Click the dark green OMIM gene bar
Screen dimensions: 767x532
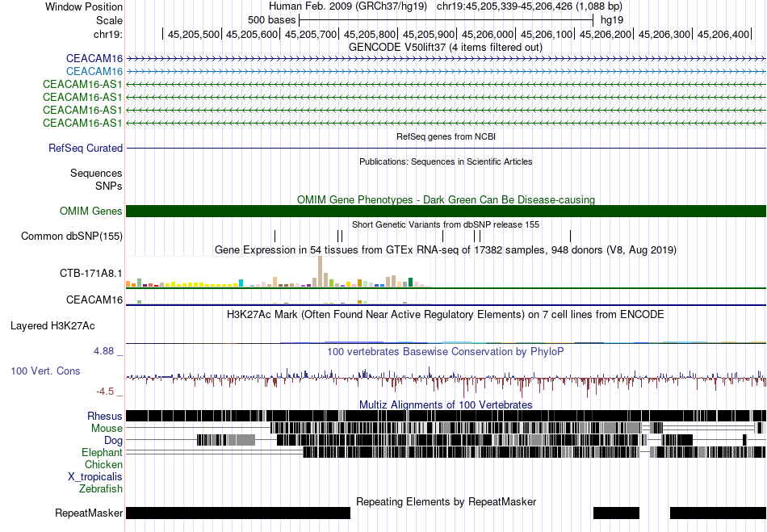(446, 212)
